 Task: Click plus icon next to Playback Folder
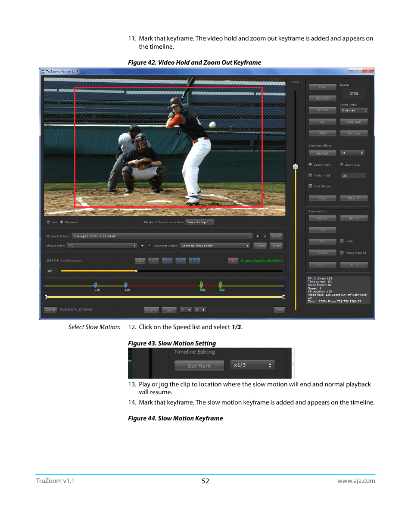[x=258, y=236]
